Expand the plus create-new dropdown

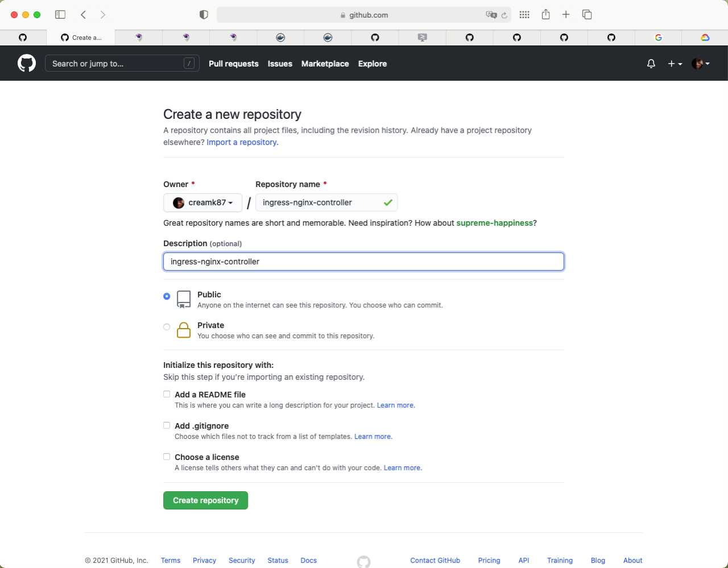click(675, 64)
